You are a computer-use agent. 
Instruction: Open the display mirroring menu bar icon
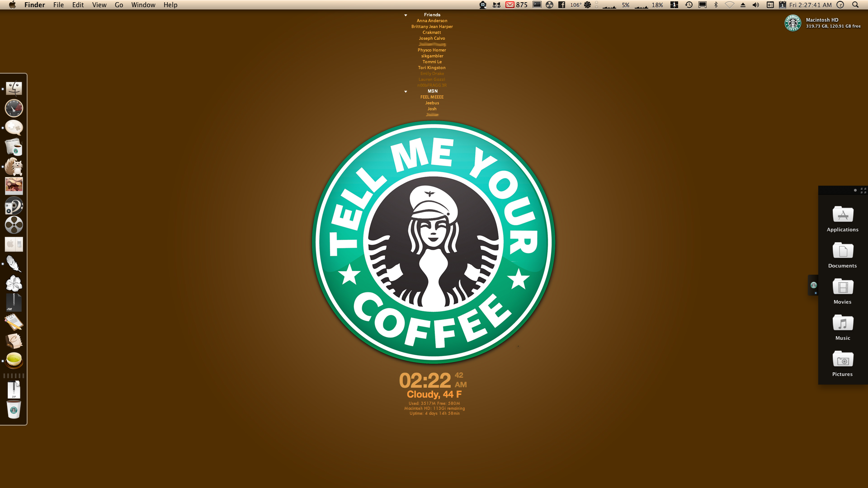tap(703, 5)
